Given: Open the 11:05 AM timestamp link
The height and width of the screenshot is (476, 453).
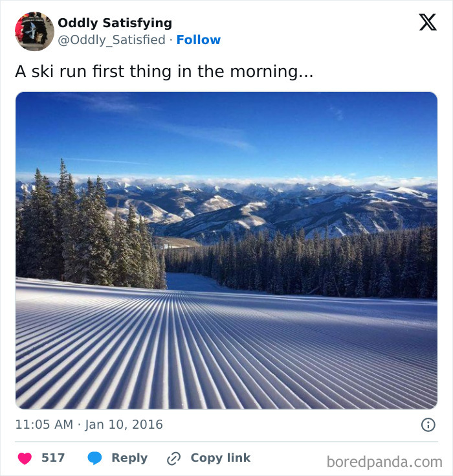Looking at the screenshot, I should point(44,425).
